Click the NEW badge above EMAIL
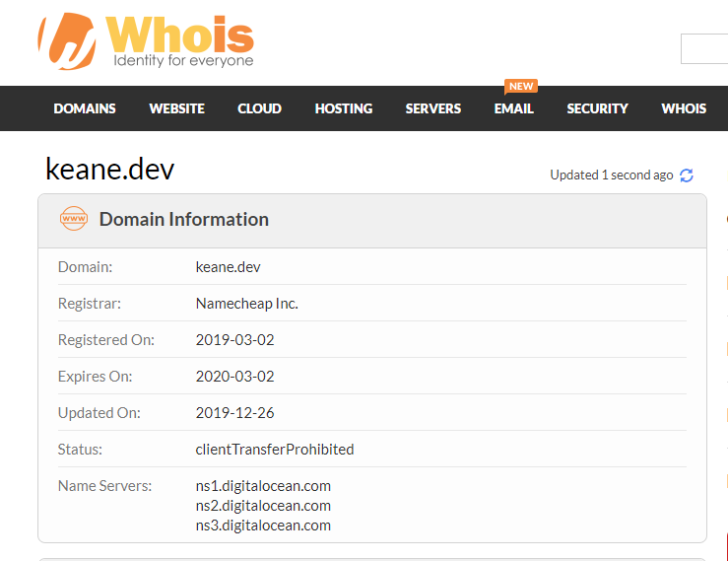Image resolution: width=728 pixels, height=561 pixels. point(521,87)
